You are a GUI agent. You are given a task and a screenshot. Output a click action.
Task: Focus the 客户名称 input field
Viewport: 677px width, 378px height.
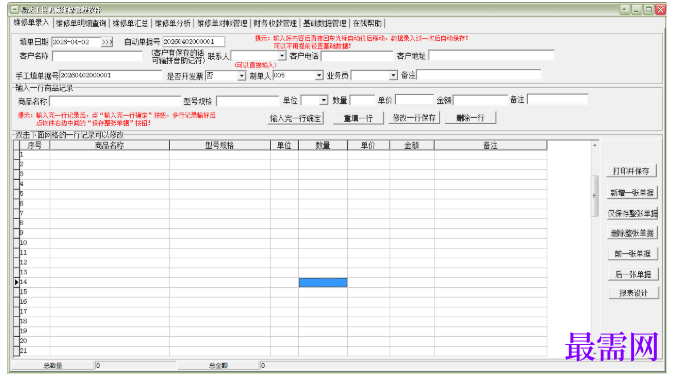tap(97, 56)
